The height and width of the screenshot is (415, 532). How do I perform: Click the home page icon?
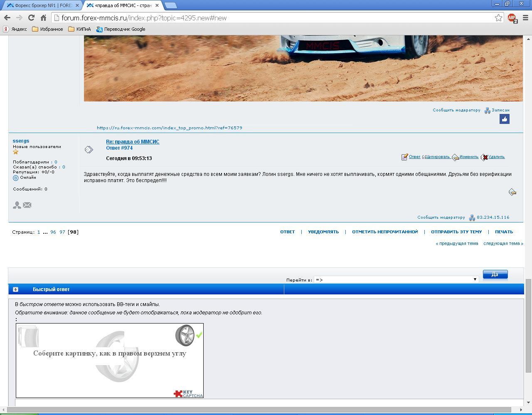tap(43, 18)
